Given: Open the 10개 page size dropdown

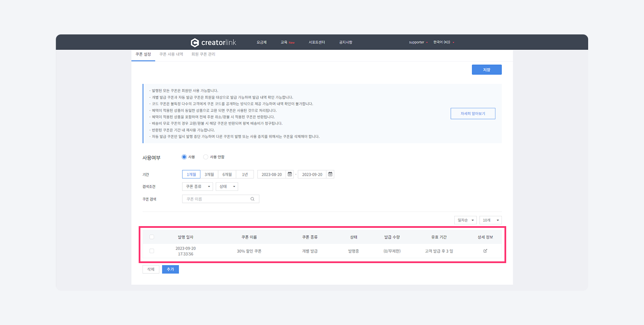Looking at the screenshot, I should (x=490, y=220).
